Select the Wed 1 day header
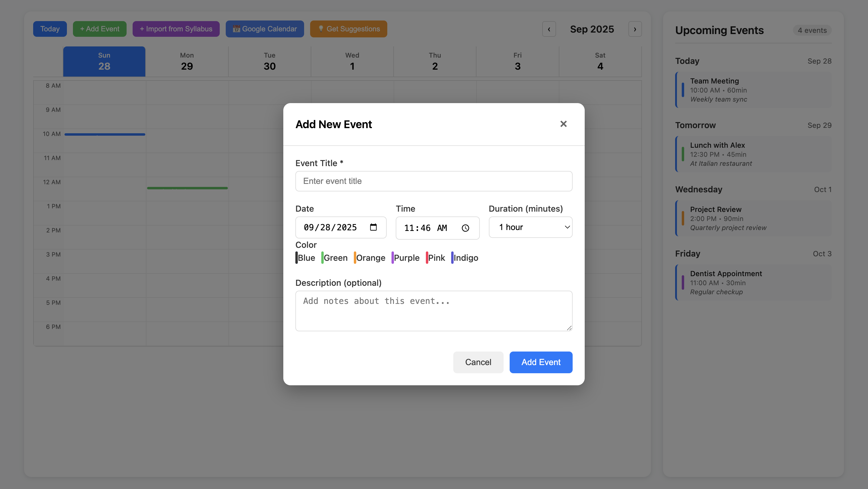The height and width of the screenshot is (489, 868). 352,61
